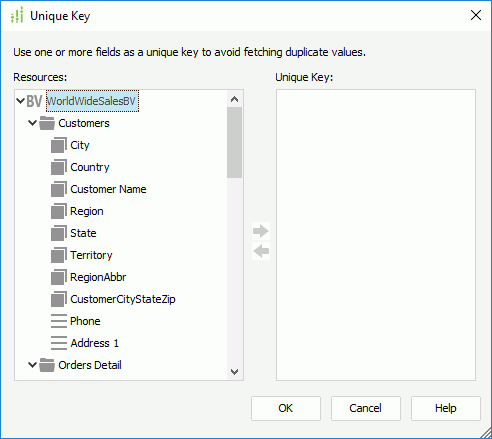Open Help for Unique Key
The image size is (492, 439).
pos(446,408)
